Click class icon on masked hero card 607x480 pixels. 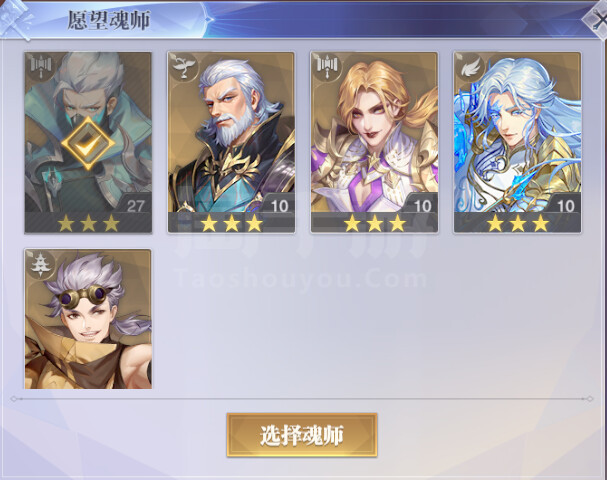tap(40, 65)
